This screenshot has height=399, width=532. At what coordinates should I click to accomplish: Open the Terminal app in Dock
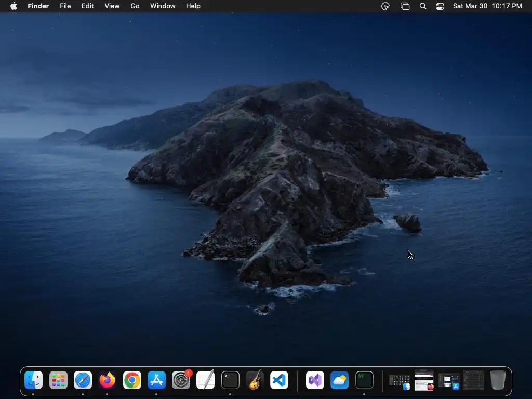coord(230,380)
